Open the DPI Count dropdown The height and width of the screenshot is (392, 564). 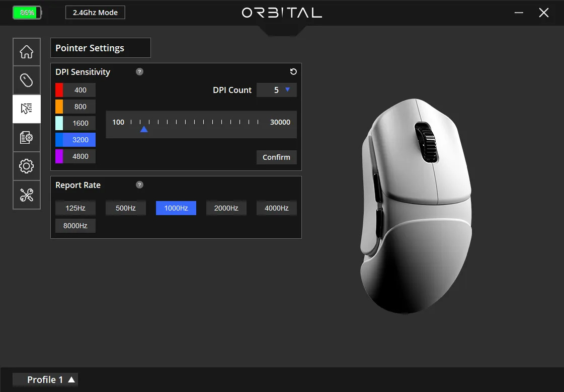tap(277, 89)
